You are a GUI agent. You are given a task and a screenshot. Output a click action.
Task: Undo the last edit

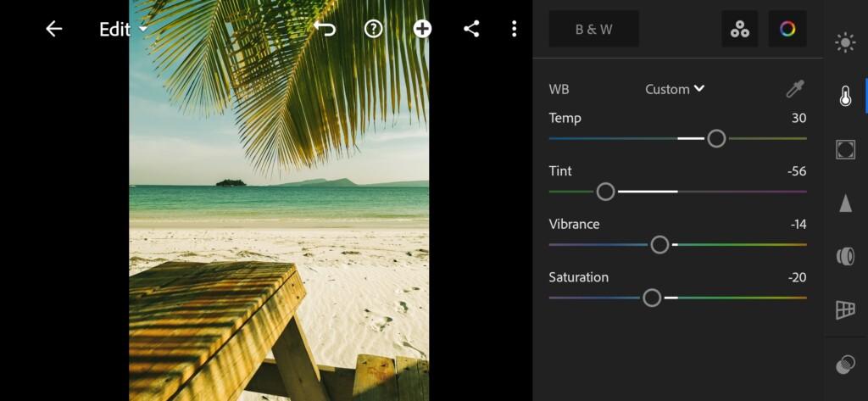pyautogui.click(x=325, y=29)
